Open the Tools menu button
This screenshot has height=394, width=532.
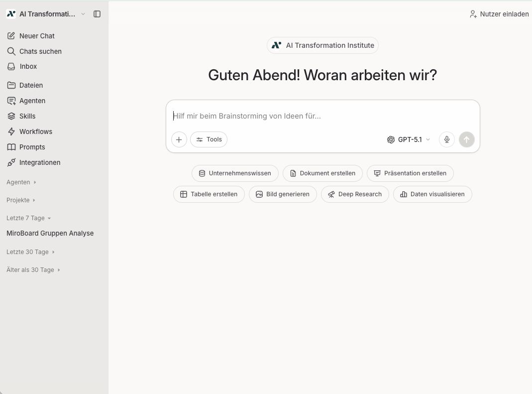(209, 139)
